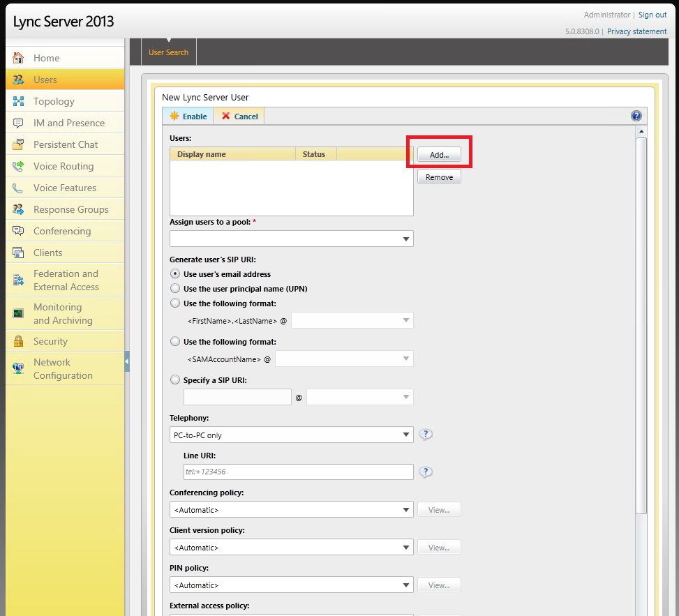This screenshot has height=616, width=679.
Task: Collapse the left navigation pane arrow
Action: point(127,361)
